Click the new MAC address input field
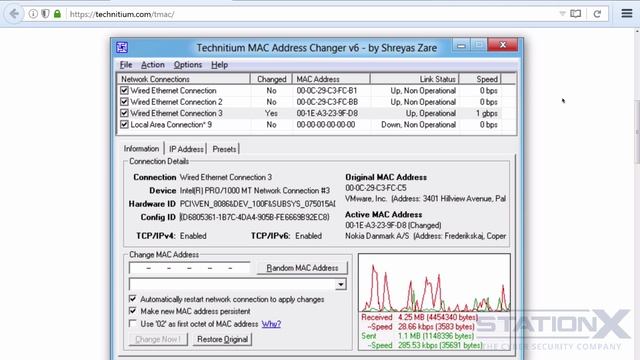This screenshot has height=360, width=640. (x=189, y=268)
